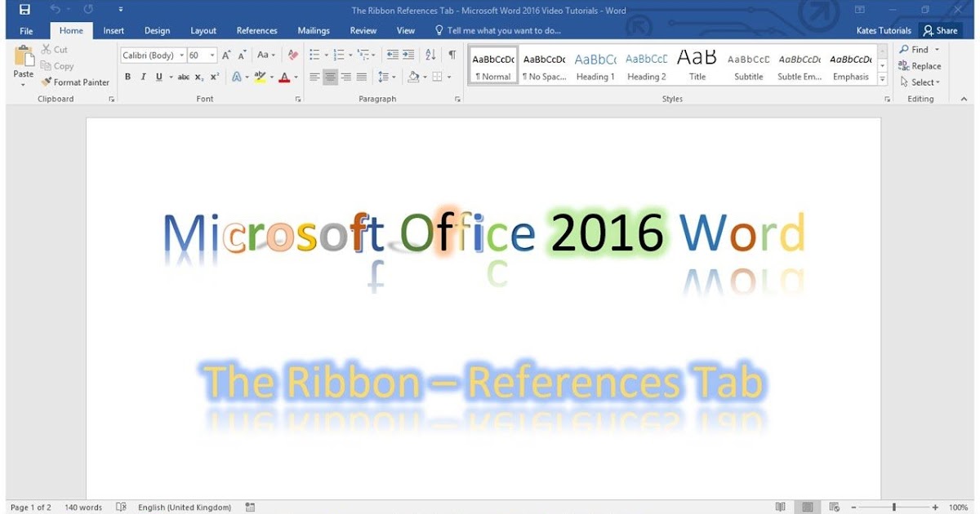Open the font name dropdown
The image size is (980, 514).
click(x=181, y=55)
